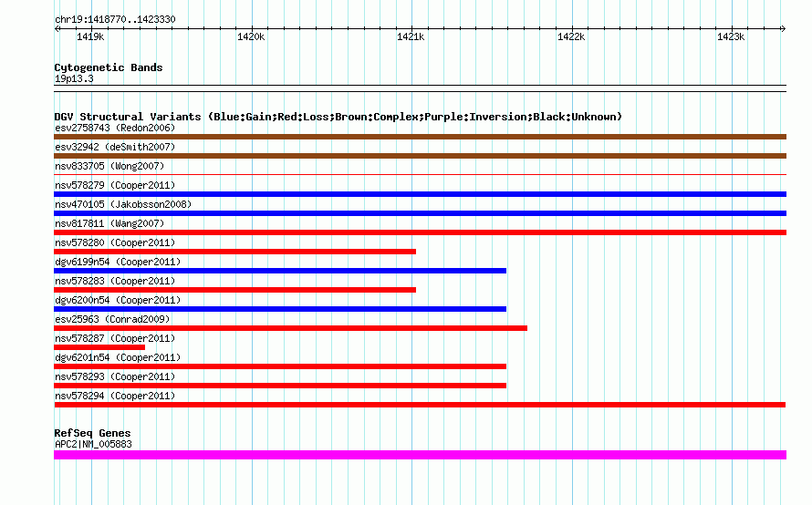Click the 1423k ruler mark

click(x=731, y=36)
